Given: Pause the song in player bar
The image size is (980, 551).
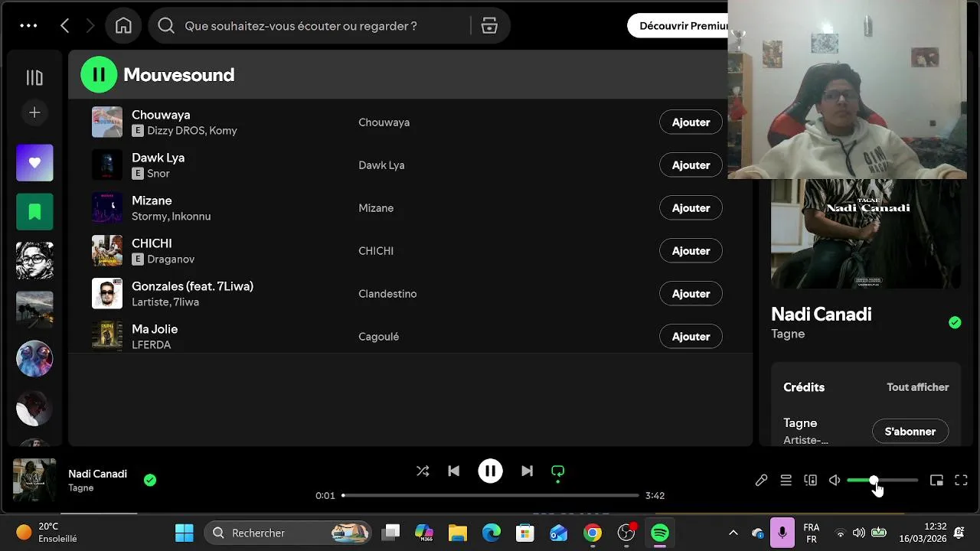Looking at the screenshot, I should point(490,471).
